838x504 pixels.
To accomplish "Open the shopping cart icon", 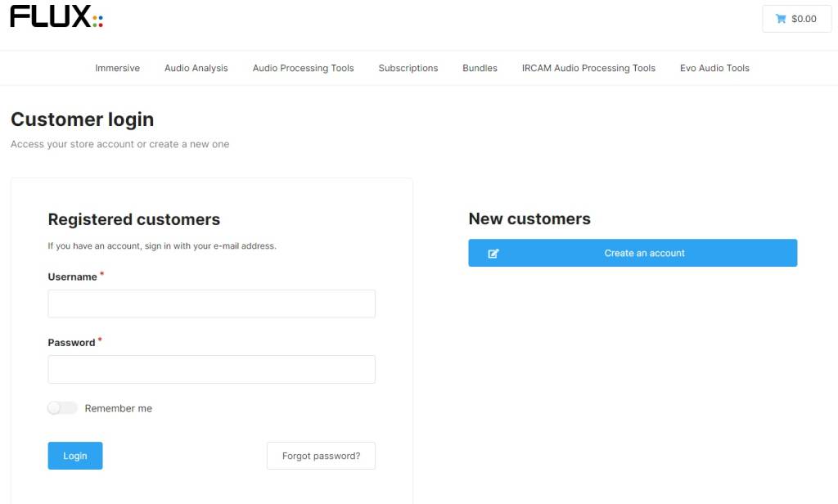I will click(779, 18).
